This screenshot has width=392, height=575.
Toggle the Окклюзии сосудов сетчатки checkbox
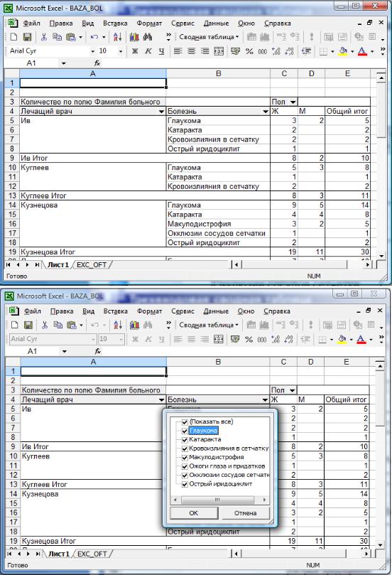[185, 475]
